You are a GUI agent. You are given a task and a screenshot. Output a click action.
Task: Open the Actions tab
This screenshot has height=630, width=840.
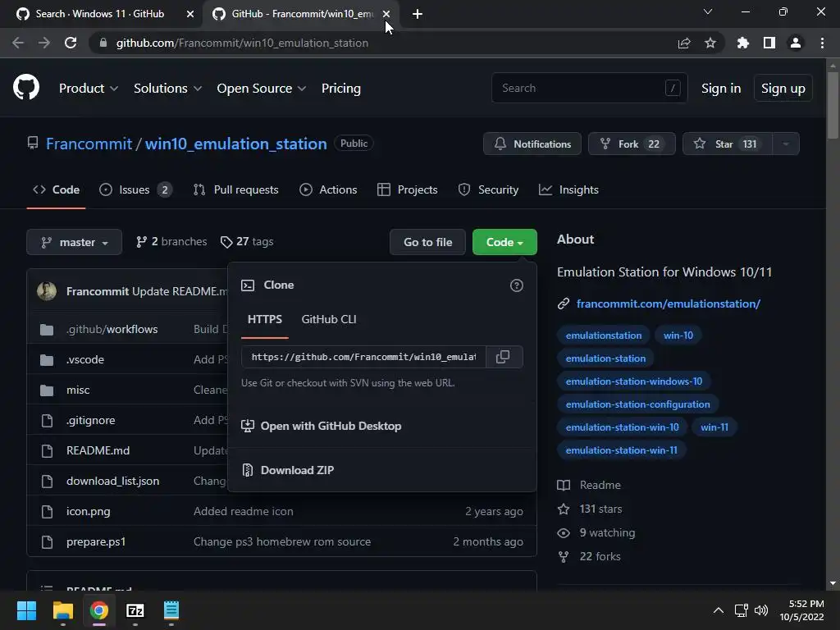click(328, 189)
